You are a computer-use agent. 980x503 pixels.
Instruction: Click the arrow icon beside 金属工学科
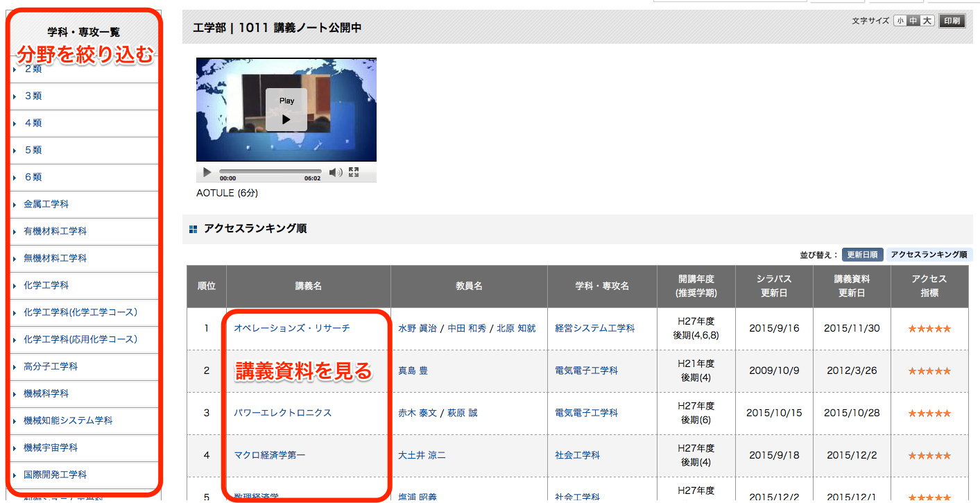(15, 205)
